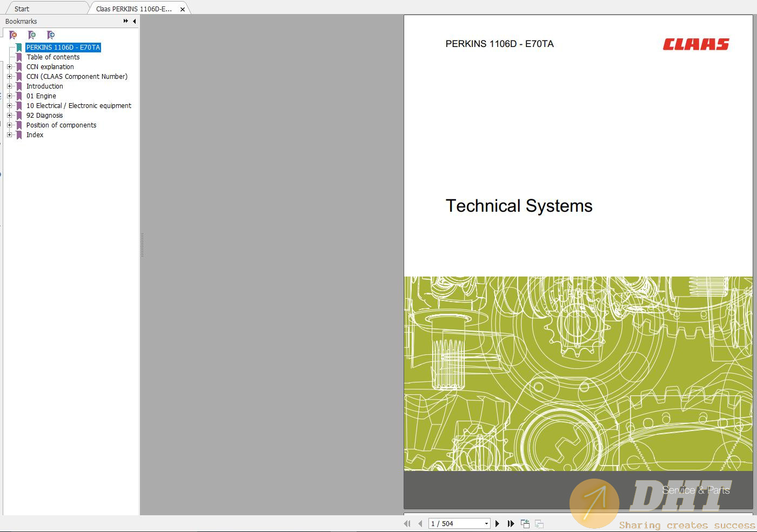Image resolution: width=757 pixels, height=532 pixels.
Task: Expand the 01 Engine bookmark
Action: pyautogui.click(x=9, y=96)
